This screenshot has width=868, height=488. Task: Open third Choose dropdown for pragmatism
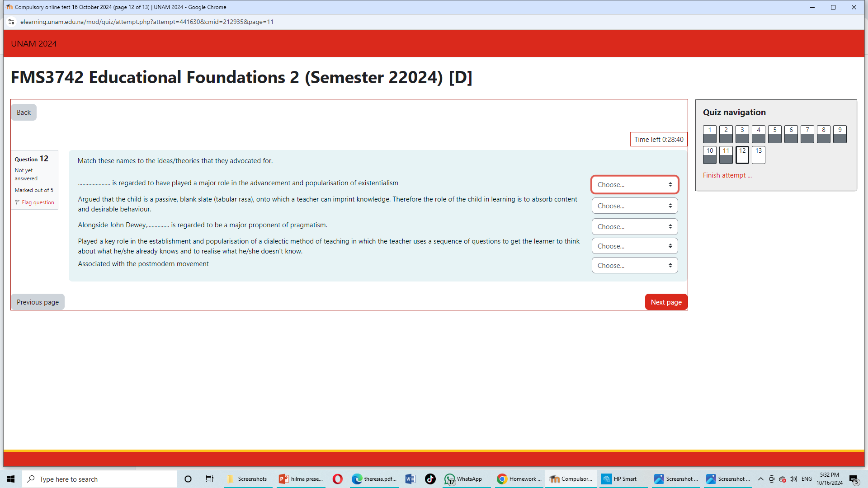click(x=634, y=226)
